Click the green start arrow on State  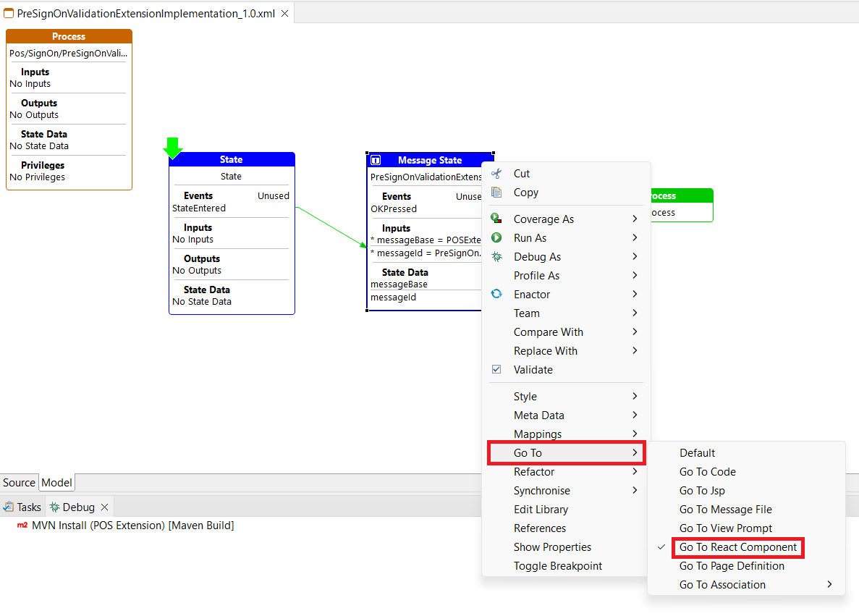click(x=172, y=148)
